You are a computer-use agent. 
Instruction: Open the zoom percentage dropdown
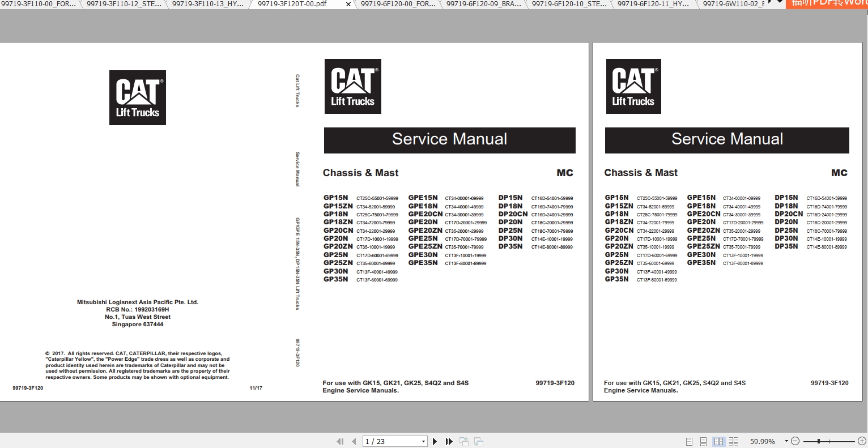[x=786, y=441]
